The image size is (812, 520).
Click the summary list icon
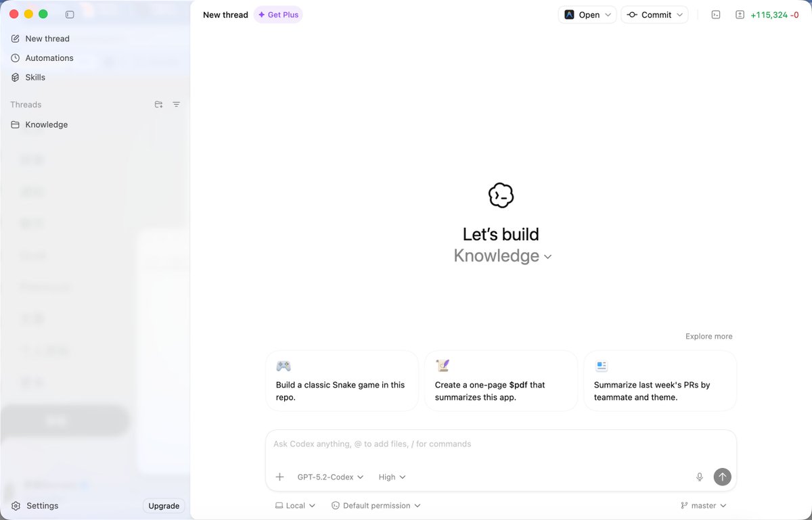(602, 366)
